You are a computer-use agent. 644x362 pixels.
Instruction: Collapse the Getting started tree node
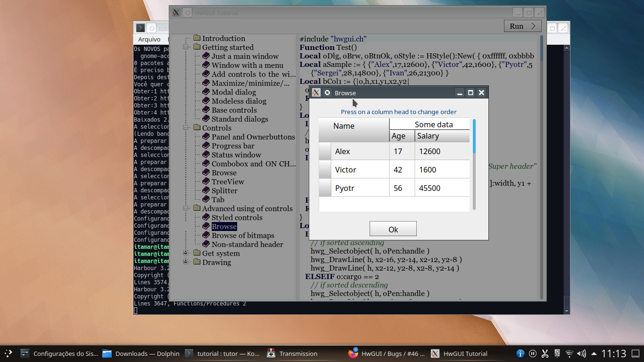tap(186, 48)
